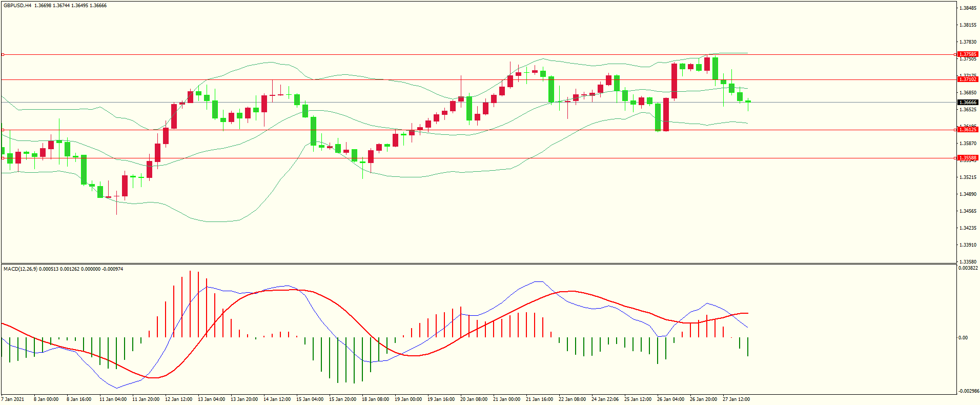This screenshot has height=405, width=980.
Task: Click the black 1.36666 current price label
Action: click(968, 103)
